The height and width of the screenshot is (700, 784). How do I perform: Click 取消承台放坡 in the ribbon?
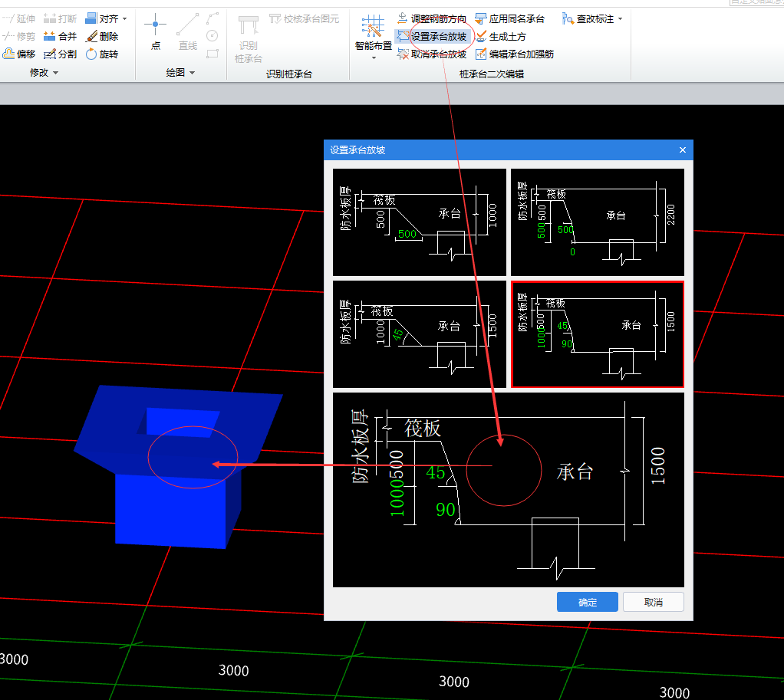tap(431, 54)
